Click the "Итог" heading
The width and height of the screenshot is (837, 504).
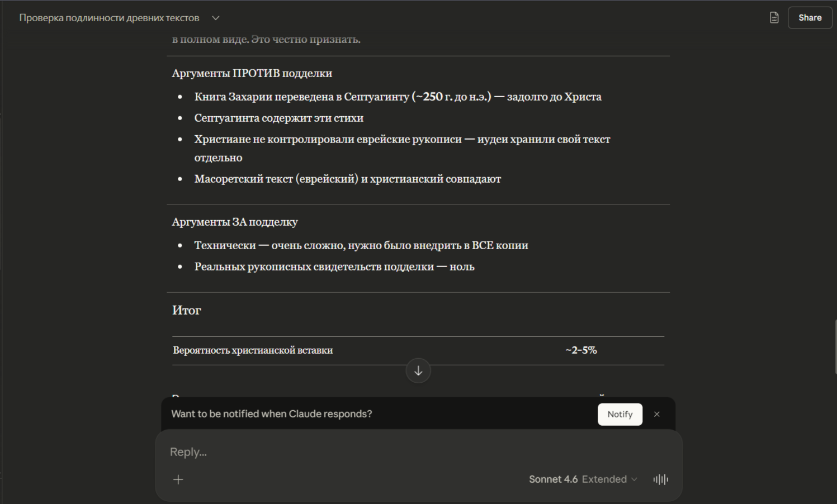click(187, 311)
